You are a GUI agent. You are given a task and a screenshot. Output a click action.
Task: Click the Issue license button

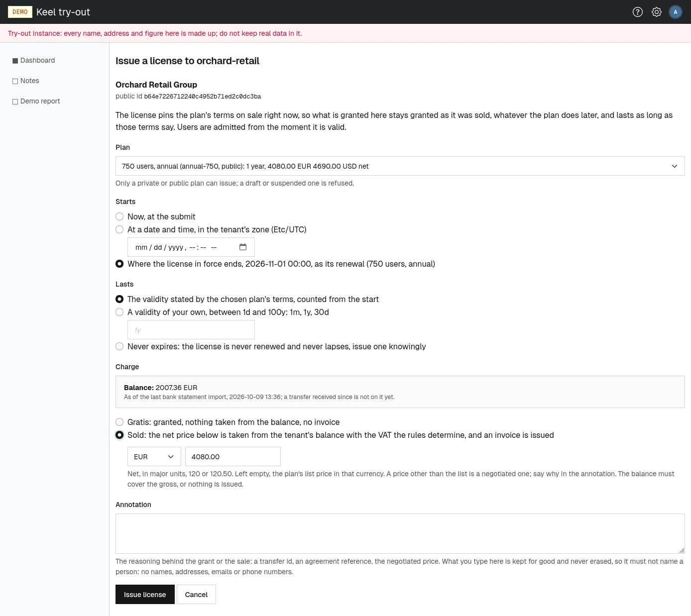coord(145,595)
